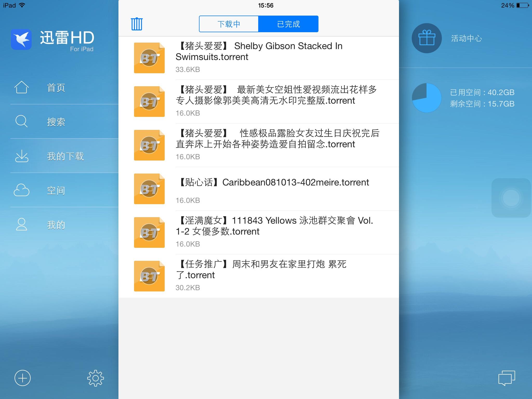Tap 111843 Yellows torrent BT thumbnail
Viewport: 532px width, 399px height.
(149, 232)
